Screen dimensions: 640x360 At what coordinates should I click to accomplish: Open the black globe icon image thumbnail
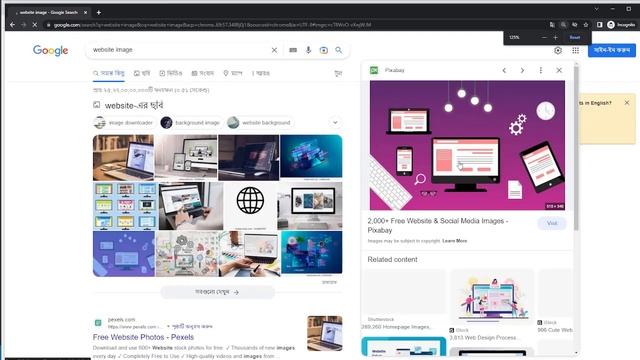[250, 206]
